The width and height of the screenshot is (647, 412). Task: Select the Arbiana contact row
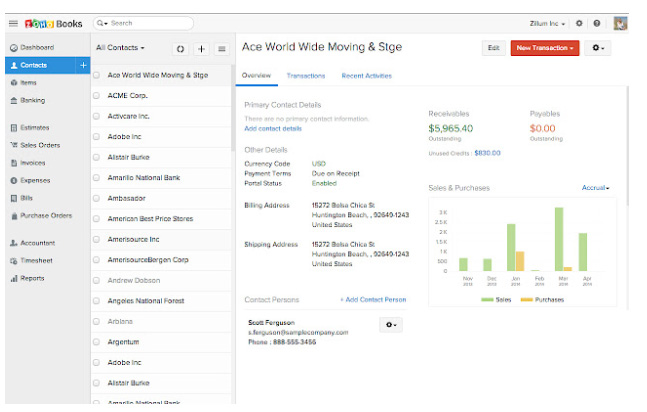point(161,322)
